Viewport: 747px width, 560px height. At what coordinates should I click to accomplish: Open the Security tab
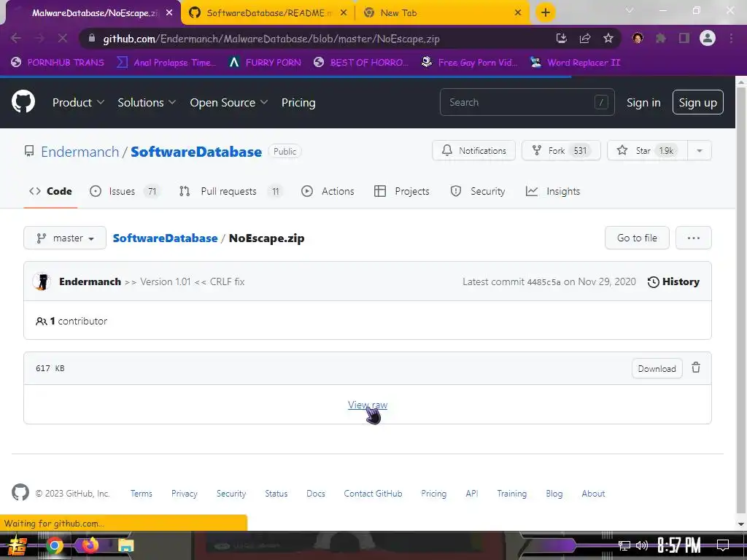coord(477,191)
